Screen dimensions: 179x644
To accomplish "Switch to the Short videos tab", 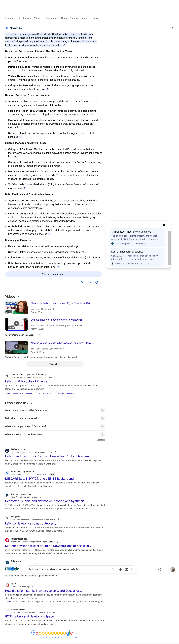I will coord(51,18).
